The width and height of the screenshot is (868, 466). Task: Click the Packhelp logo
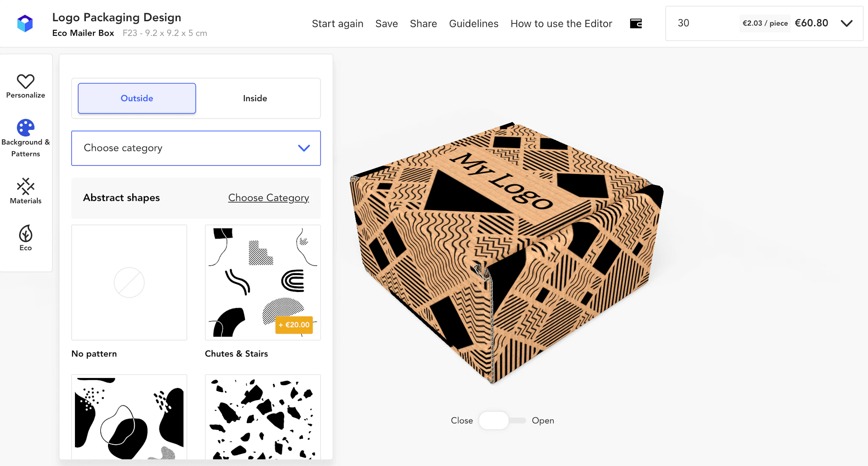pyautogui.click(x=25, y=23)
